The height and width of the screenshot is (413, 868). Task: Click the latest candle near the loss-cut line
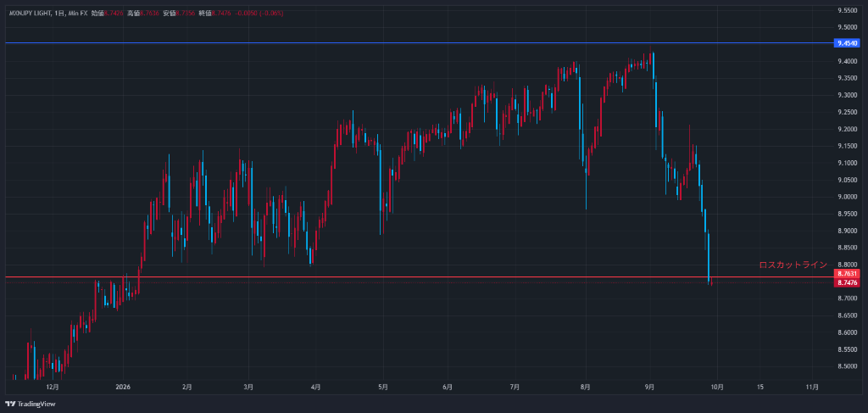pos(712,283)
